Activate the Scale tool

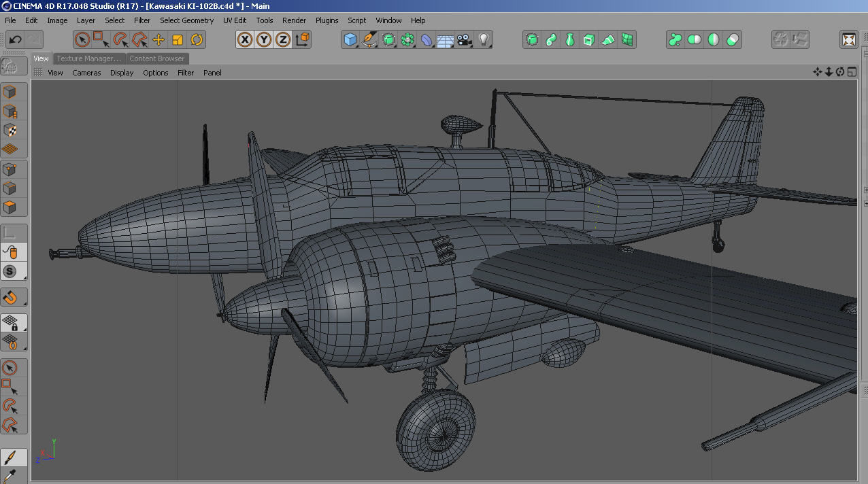tap(178, 39)
